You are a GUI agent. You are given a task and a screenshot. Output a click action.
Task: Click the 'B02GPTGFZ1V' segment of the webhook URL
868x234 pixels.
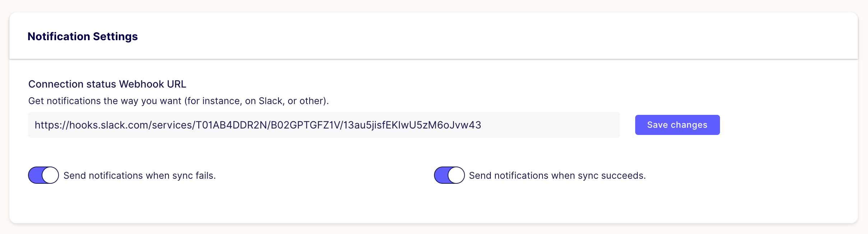[305, 125]
